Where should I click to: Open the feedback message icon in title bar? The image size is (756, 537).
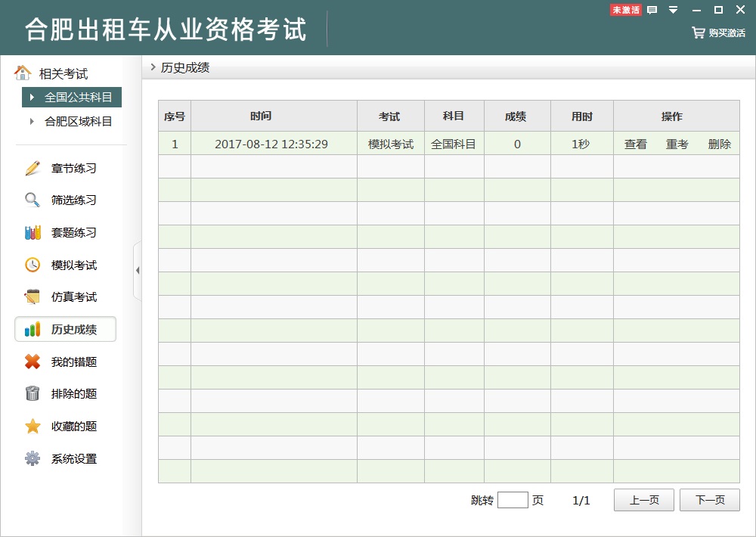652,10
